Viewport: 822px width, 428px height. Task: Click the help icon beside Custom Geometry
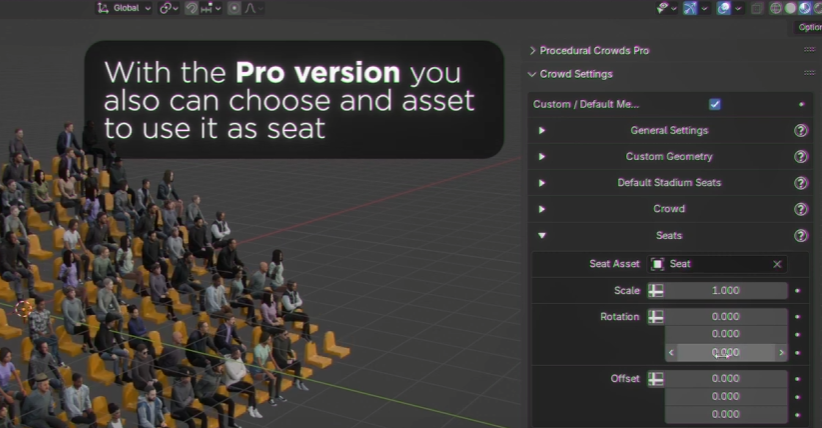coord(800,157)
